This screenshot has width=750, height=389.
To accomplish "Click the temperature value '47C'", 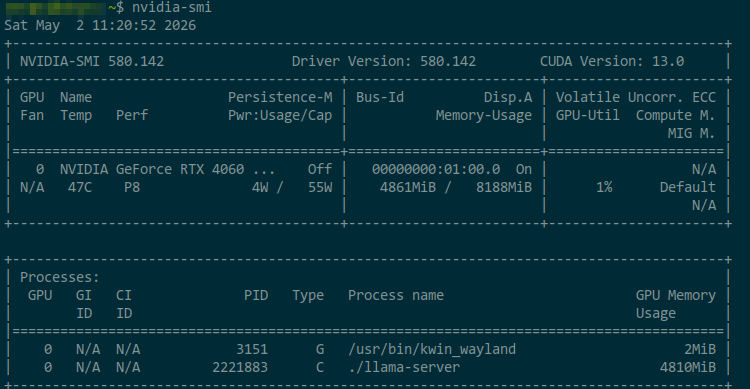I will 79,187.
